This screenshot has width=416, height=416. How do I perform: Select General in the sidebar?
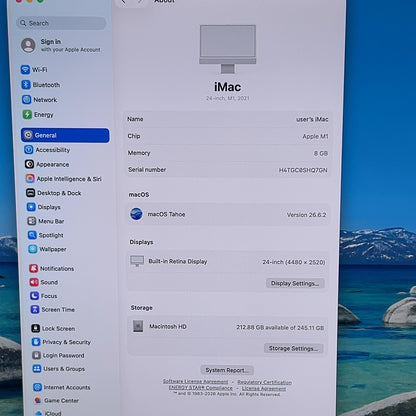pos(65,135)
